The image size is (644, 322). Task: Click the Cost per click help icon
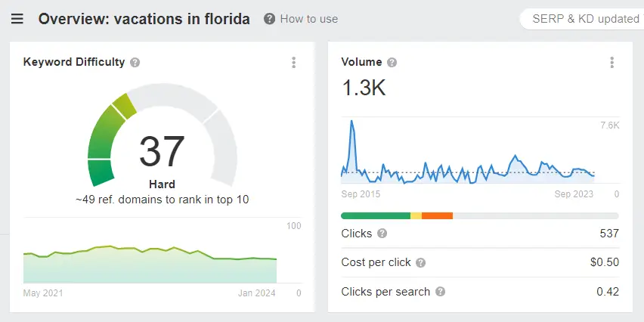(x=421, y=262)
